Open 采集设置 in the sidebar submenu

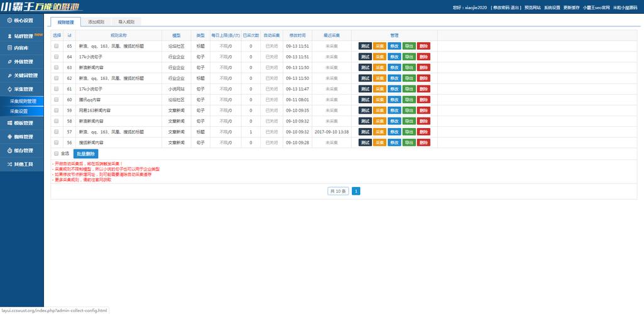point(22,111)
